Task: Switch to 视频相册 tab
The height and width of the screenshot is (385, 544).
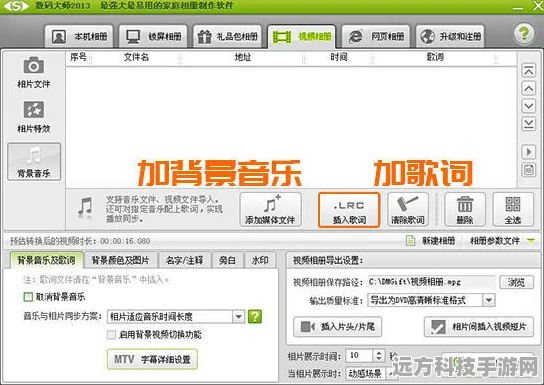Action: pyautogui.click(x=301, y=36)
